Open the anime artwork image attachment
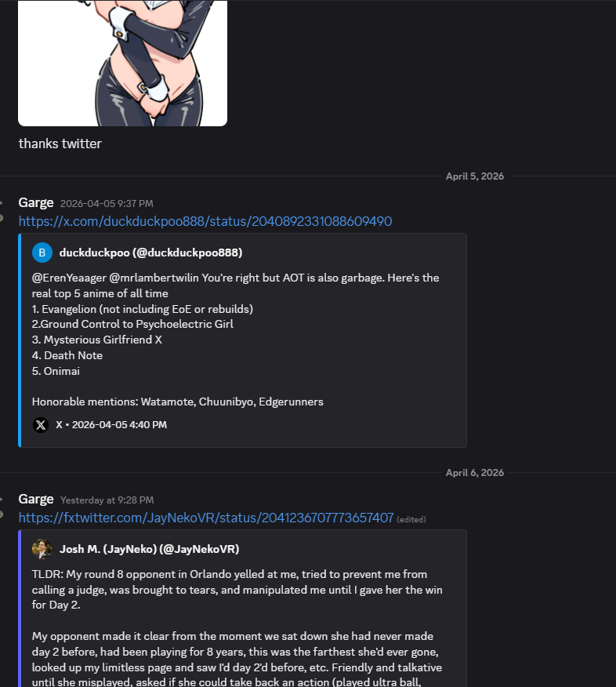The image size is (616, 687). (122, 63)
